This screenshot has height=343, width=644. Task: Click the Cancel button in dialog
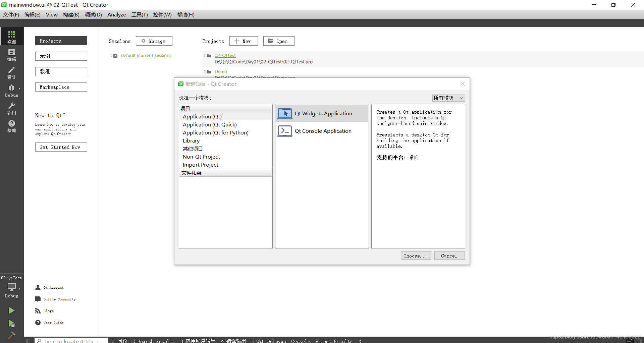click(449, 255)
